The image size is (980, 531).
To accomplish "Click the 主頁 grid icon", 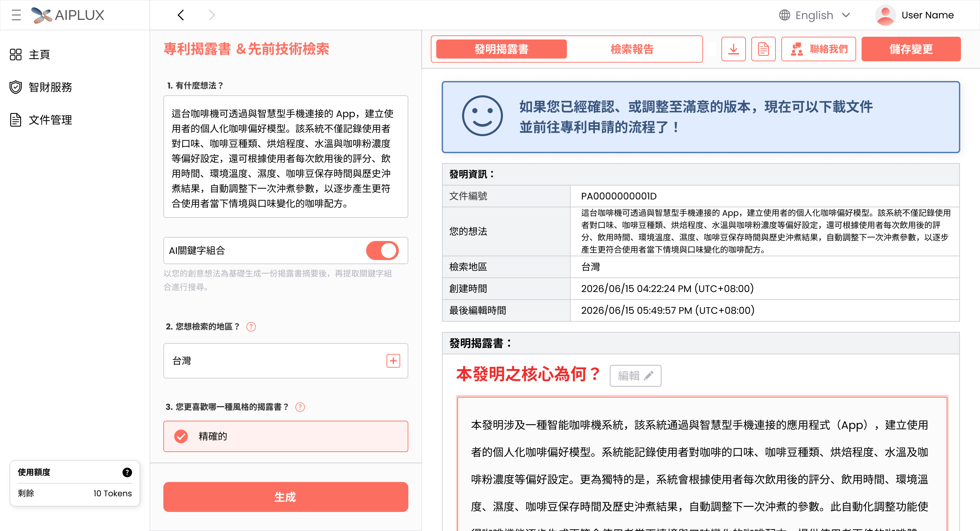I will click(16, 54).
